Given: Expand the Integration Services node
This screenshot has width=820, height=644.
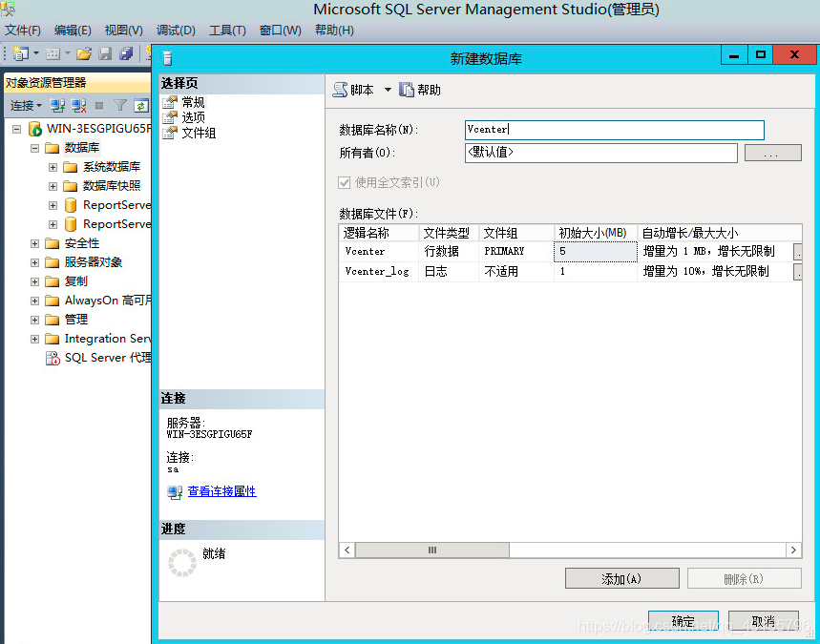Looking at the screenshot, I should 34,339.
